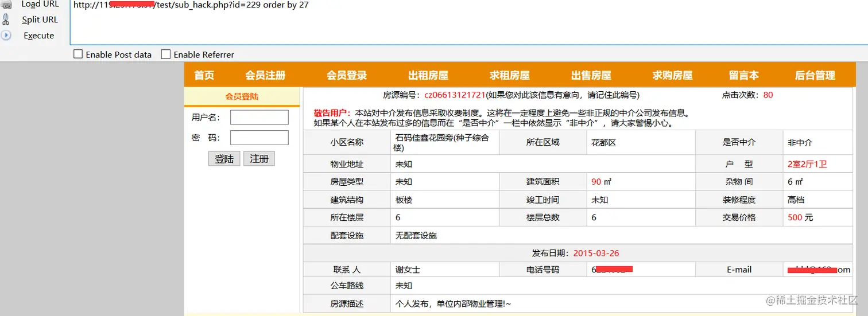This screenshot has height=316, width=868.
Task: Click the 装修程度 label cell
Action: (739, 200)
